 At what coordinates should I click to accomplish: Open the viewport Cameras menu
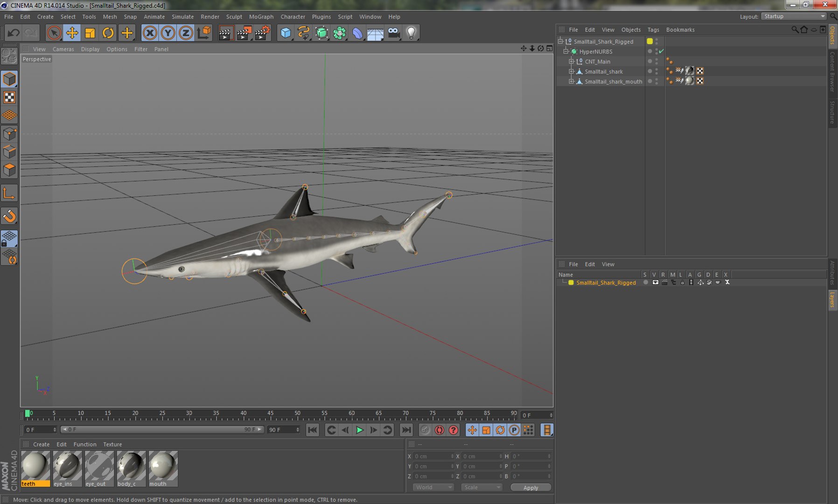click(x=63, y=49)
